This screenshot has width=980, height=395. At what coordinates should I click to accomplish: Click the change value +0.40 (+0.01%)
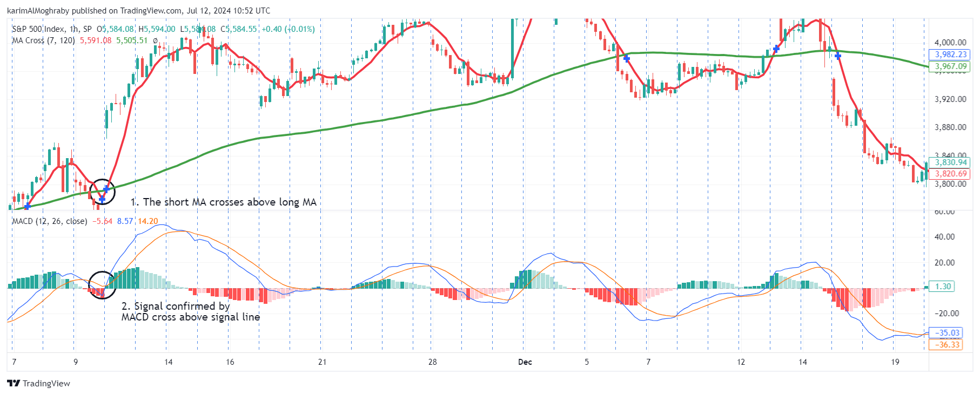coord(288,29)
